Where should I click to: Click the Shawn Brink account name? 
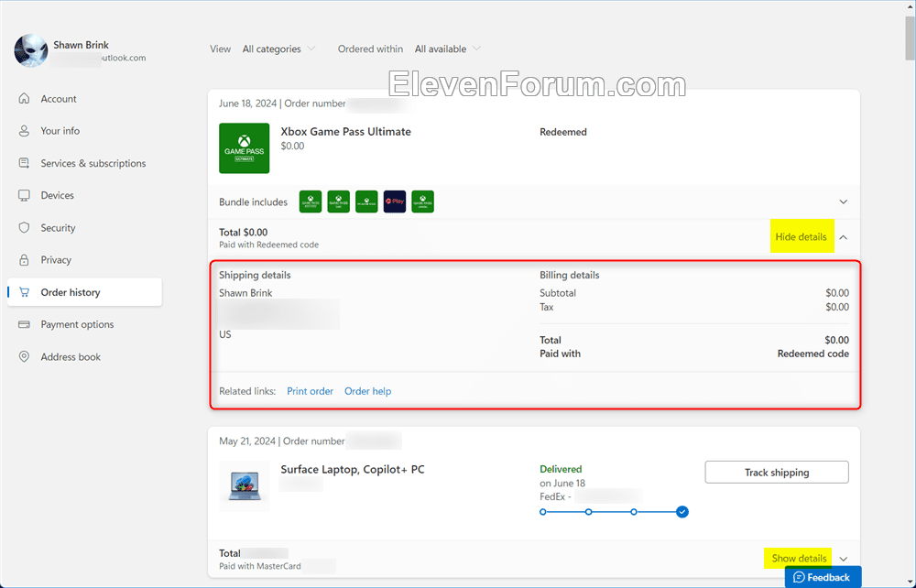82,45
